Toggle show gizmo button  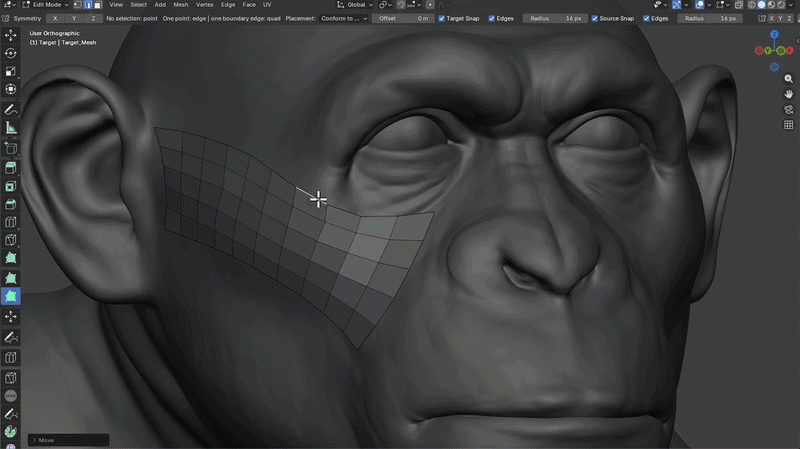(677, 5)
